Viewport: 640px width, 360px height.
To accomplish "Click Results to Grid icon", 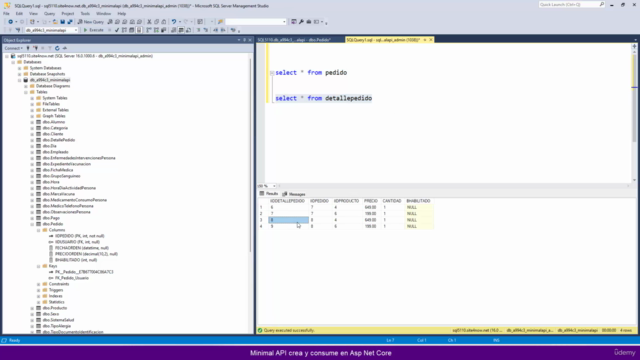I will (x=181, y=30).
